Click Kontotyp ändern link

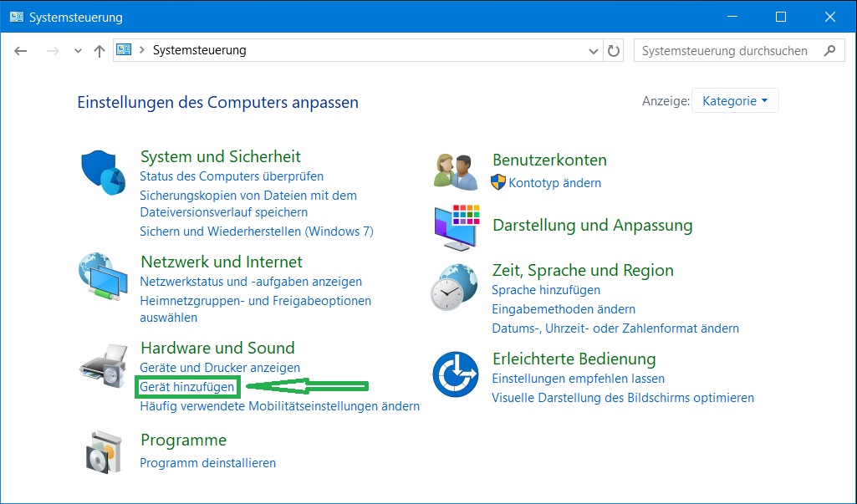click(x=555, y=182)
